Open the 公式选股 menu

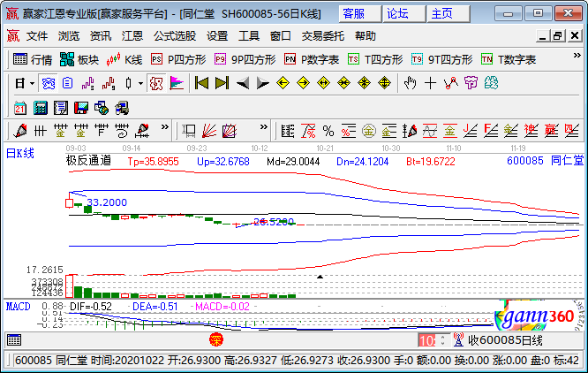pos(175,36)
